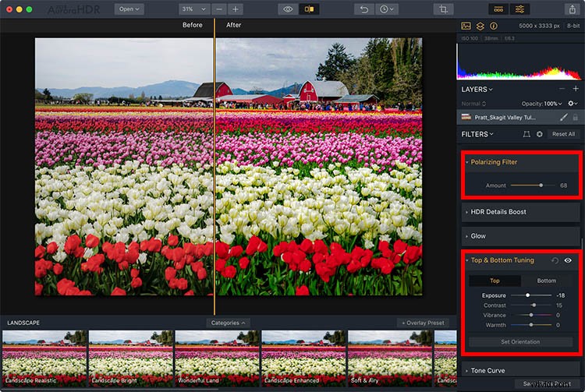Apply the Soft & Airy preset

tap(390, 358)
